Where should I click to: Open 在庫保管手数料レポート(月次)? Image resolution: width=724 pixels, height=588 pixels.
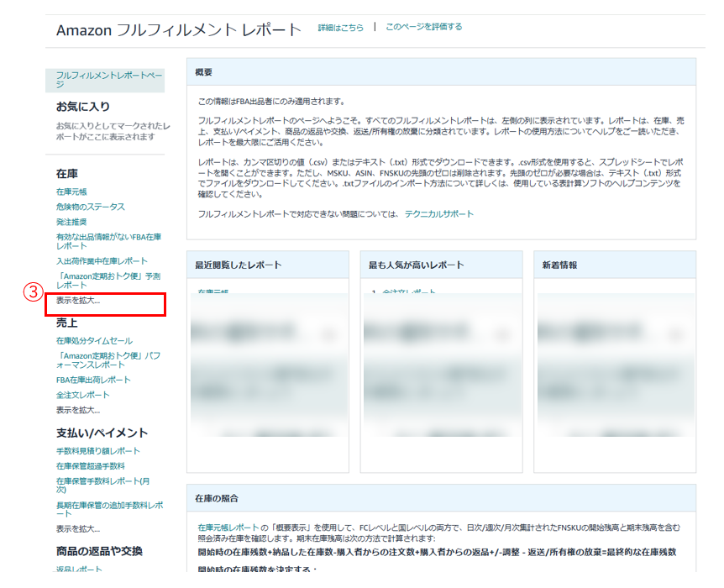(x=103, y=486)
